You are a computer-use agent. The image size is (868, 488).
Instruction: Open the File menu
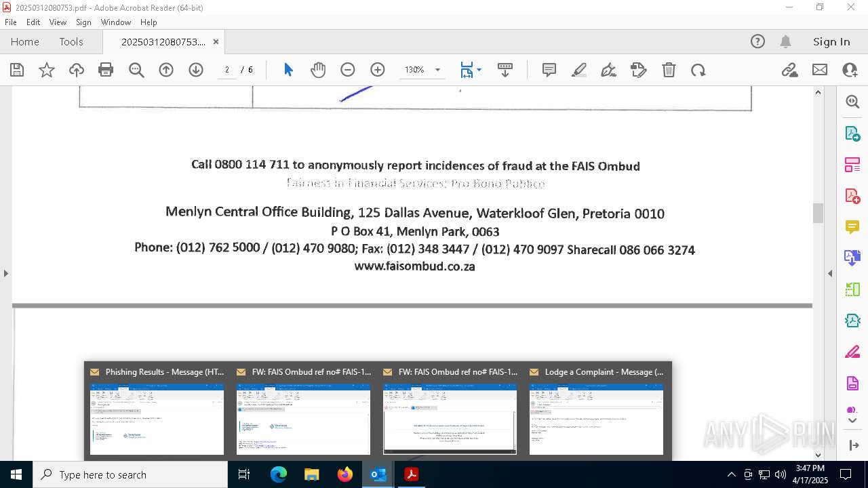click(x=11, y=22)
